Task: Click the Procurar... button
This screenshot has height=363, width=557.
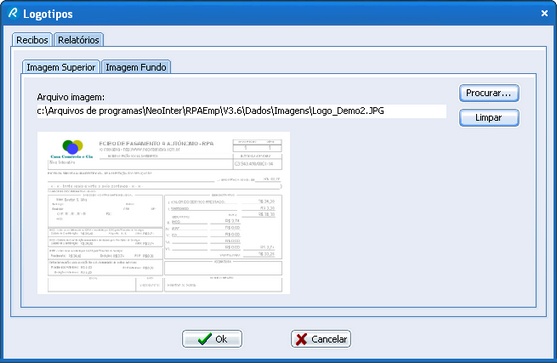Action: tap(489, 93)
